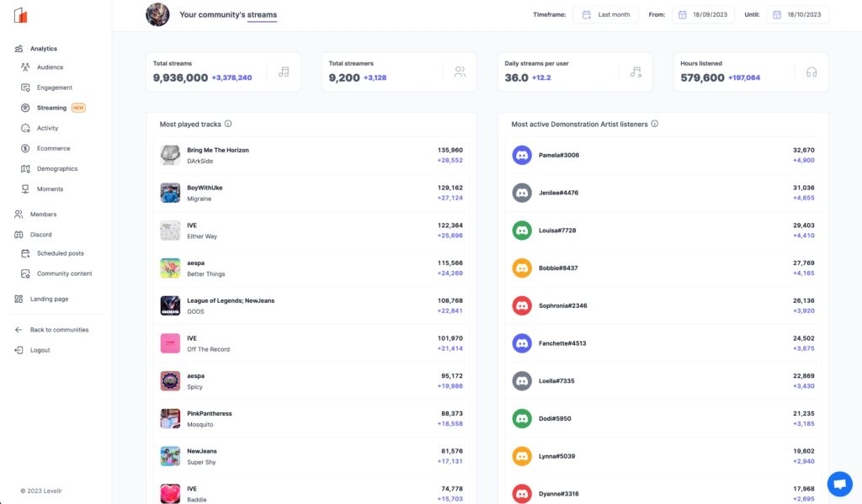Open the Engagement section icon
Viewport: 862px width, 504px height.
click(x=24, y=87)
